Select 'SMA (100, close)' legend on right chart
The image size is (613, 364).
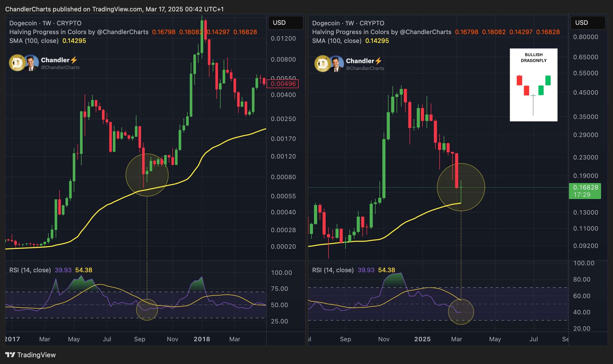pos(337,41)
